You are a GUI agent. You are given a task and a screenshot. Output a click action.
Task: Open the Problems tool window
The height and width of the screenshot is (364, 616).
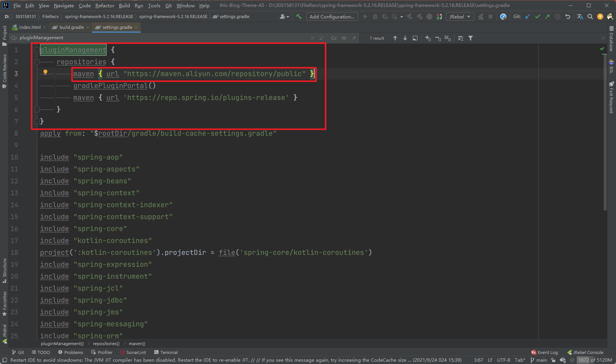click(x=70, y=352)
